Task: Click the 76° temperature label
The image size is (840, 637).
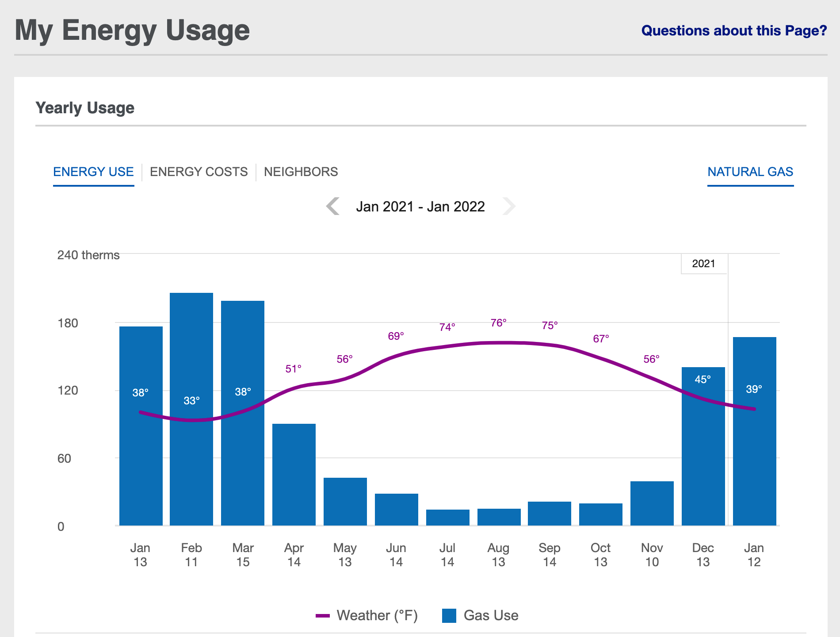Action: pos(498,323)
